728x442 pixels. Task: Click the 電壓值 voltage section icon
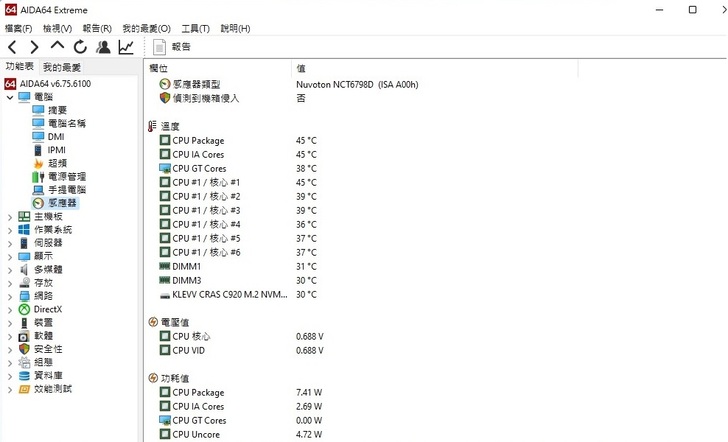click(153, 322)
